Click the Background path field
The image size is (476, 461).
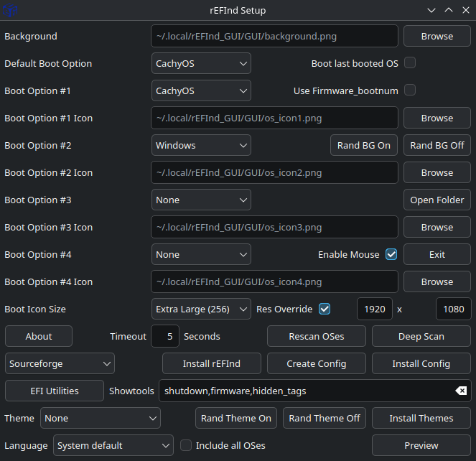[274, 36]
